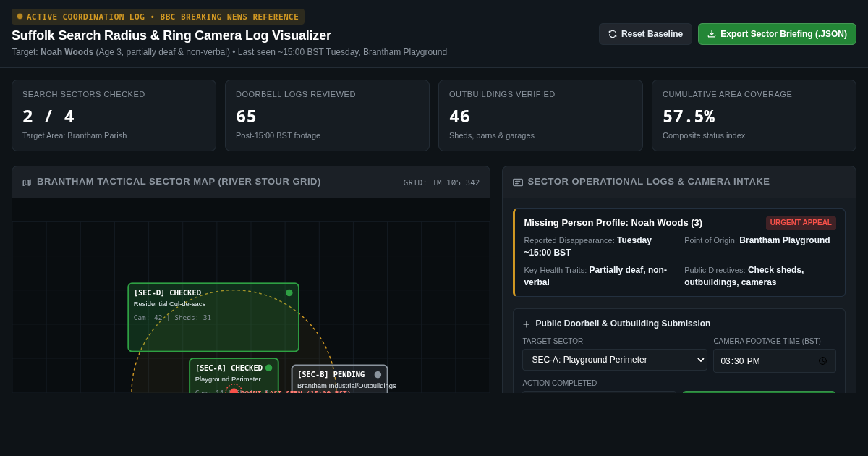
Task: Click 'Sheds, barns & garages' subtitle
Action: 492,135
